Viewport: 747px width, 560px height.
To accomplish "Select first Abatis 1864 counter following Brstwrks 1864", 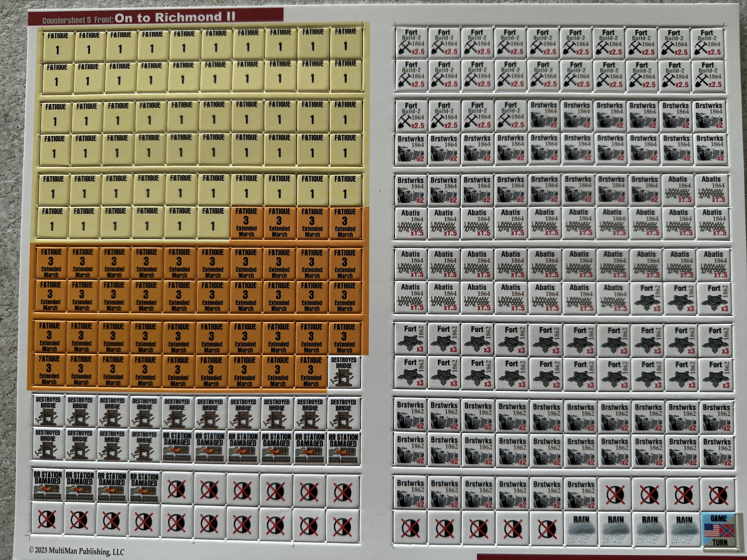I will [678, 190].
